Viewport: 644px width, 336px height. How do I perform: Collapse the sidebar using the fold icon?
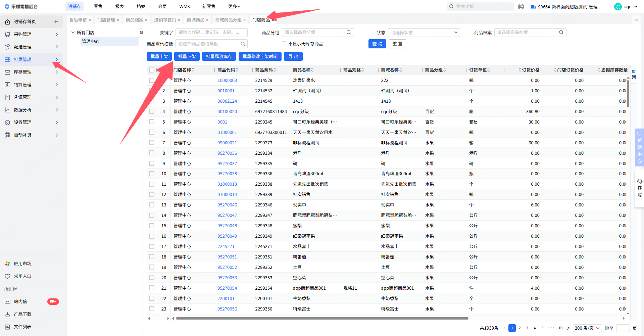coord(56,21)
